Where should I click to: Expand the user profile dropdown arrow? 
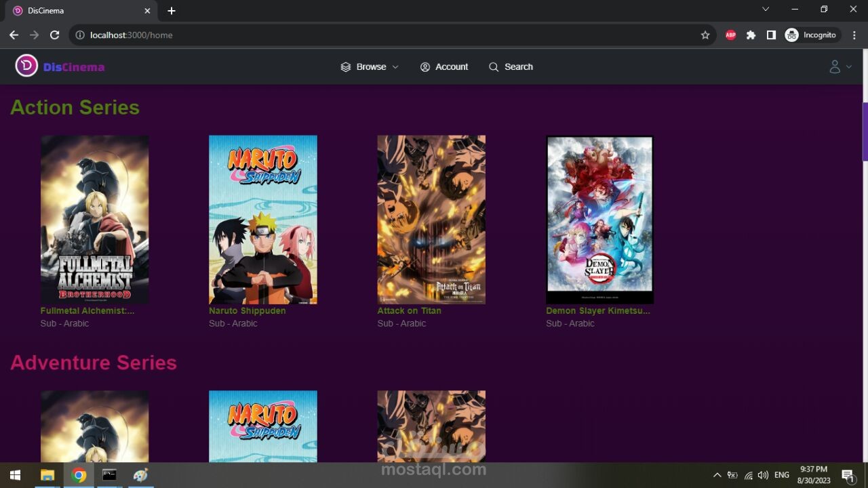[x=848, y=67]
